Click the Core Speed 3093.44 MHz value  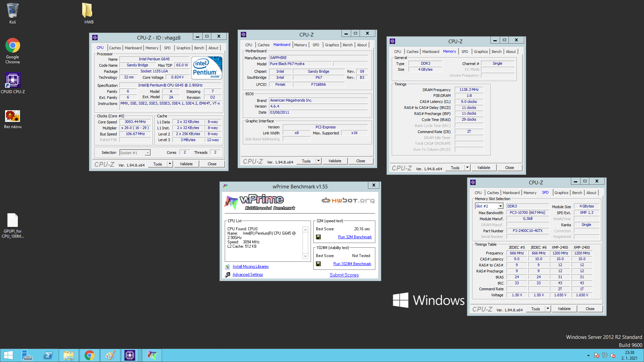click(x=135, y=122)
